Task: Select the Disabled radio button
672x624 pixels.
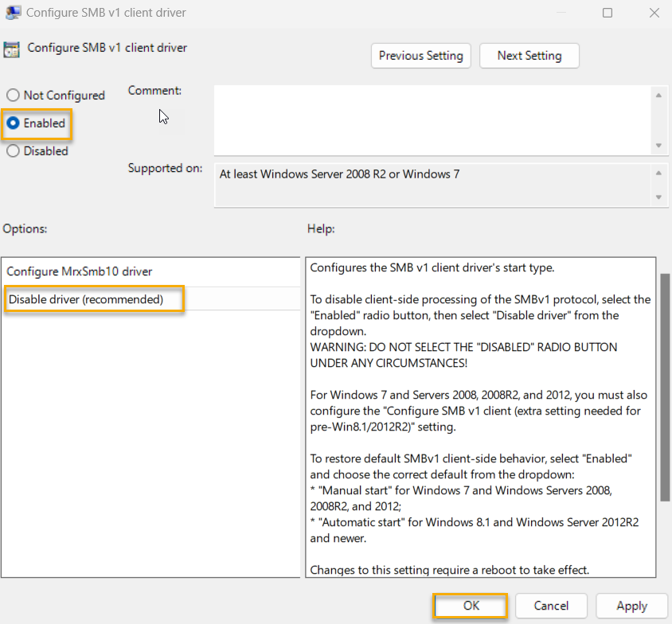Action: point(13,150)
